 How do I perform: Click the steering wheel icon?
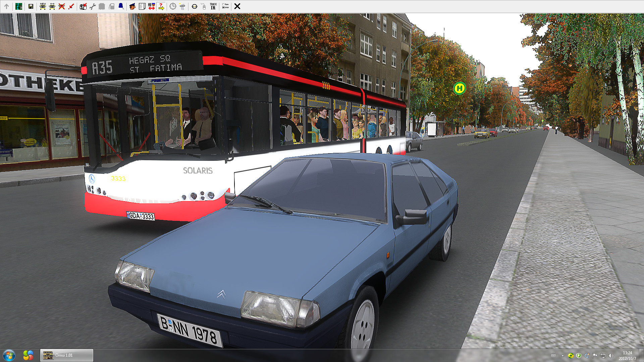194,6
